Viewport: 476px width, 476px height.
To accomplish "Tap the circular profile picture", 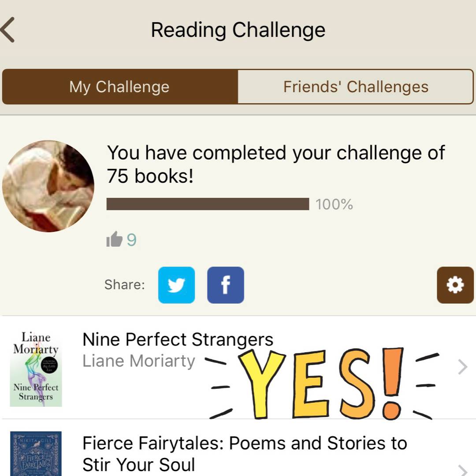I will (48, 186).
